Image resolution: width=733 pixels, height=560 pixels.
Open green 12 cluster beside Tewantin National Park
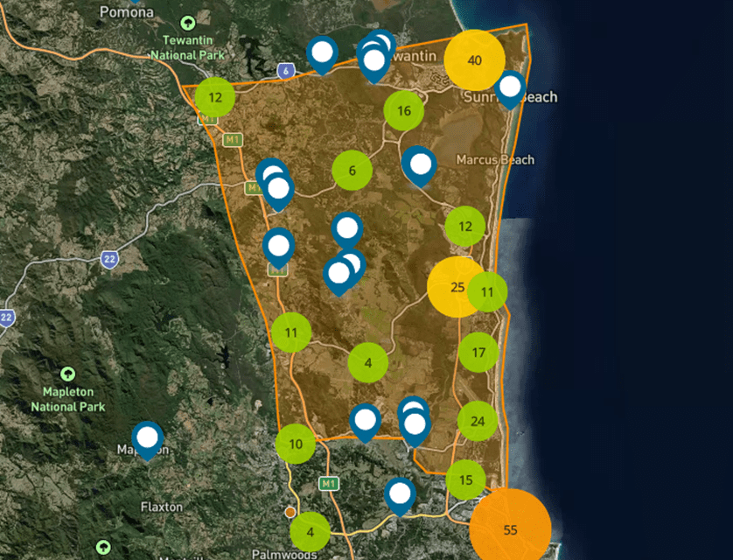[x=215, y=97]
